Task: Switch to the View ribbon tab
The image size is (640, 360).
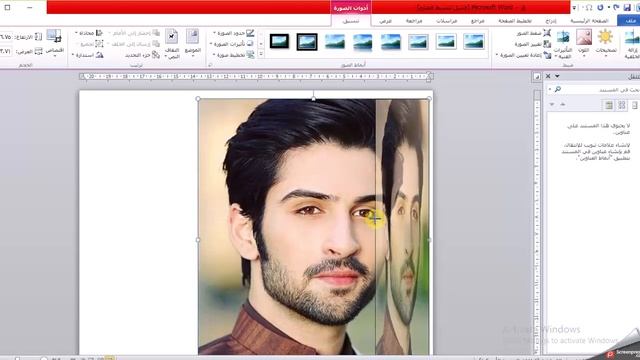Action: (385, 21)
